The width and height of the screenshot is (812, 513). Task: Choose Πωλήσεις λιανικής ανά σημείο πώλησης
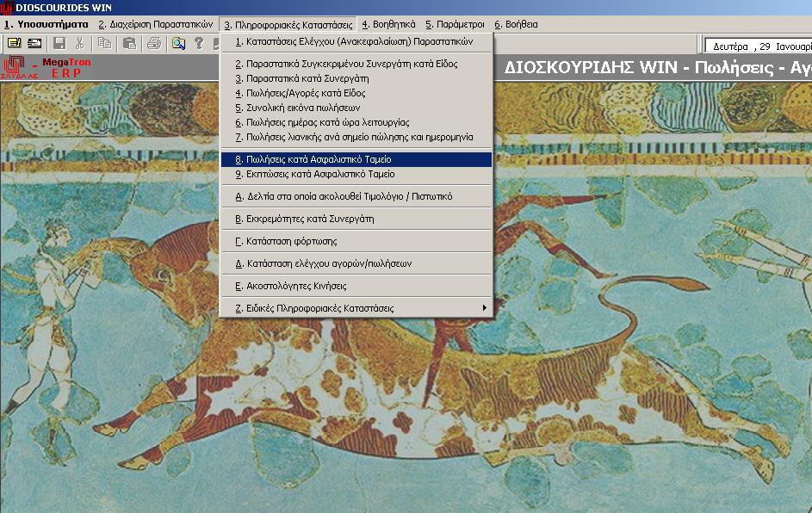point(356,137)
